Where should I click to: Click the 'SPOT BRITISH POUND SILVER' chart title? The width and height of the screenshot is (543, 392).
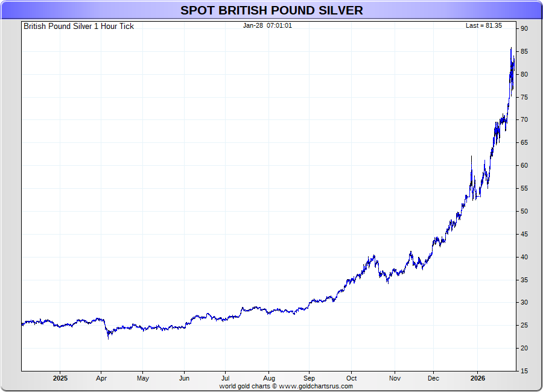pyautogui.click(x=271, y=10)
